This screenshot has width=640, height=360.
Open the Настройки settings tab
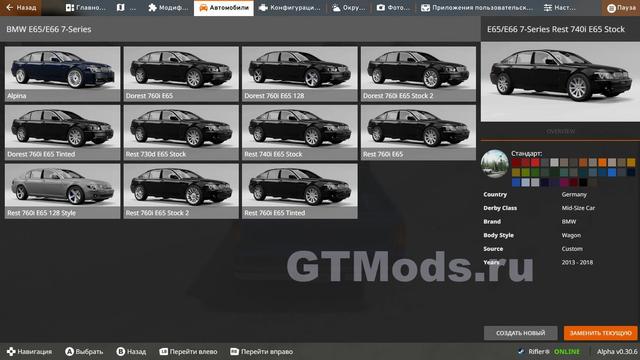pyautogui.click(x=560, y=8)
